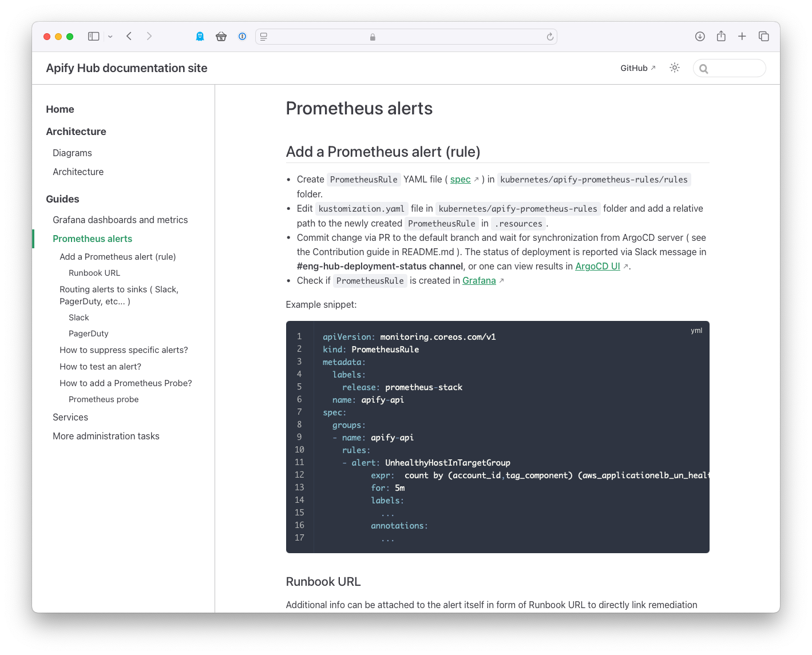812x655 pixels.
Task: Open How to add a Prometheus Probe?
Action: point(126,383)
